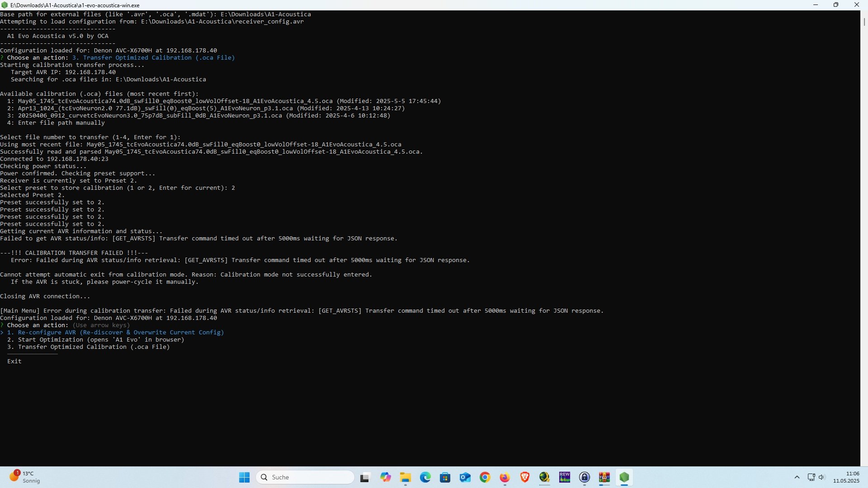Screen dimensions: 868x488
Task: Open WinRAR from the taskbar
Action: (x=604, y=477)
